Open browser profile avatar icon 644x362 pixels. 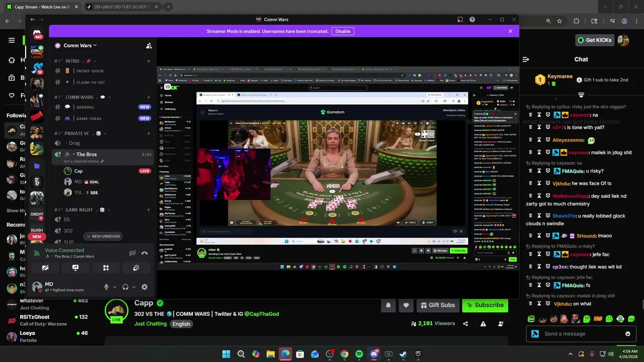624,21
